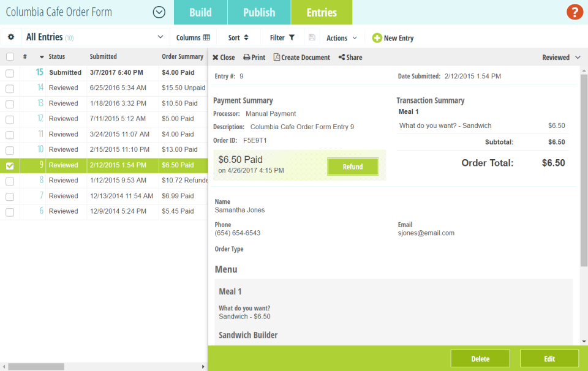
Task: Click the Refund button for the $6.50 payment
Action: click(x=353, y=166)
